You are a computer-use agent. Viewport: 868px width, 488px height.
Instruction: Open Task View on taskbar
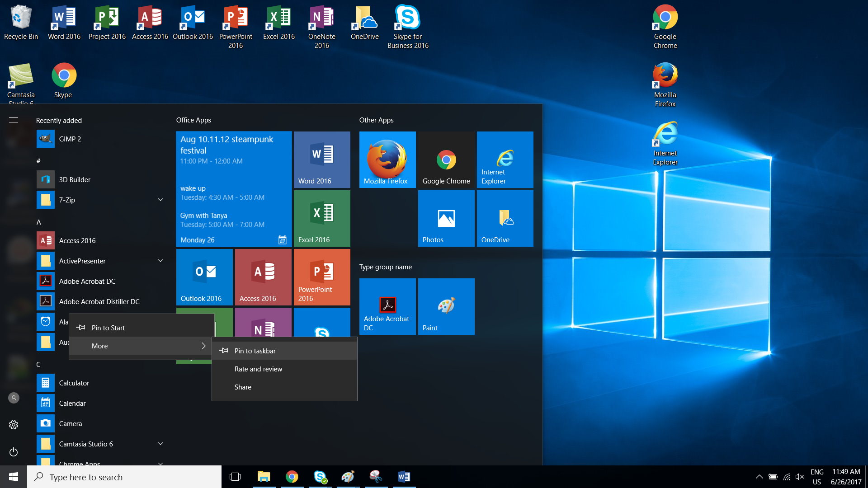pos(235,477)
